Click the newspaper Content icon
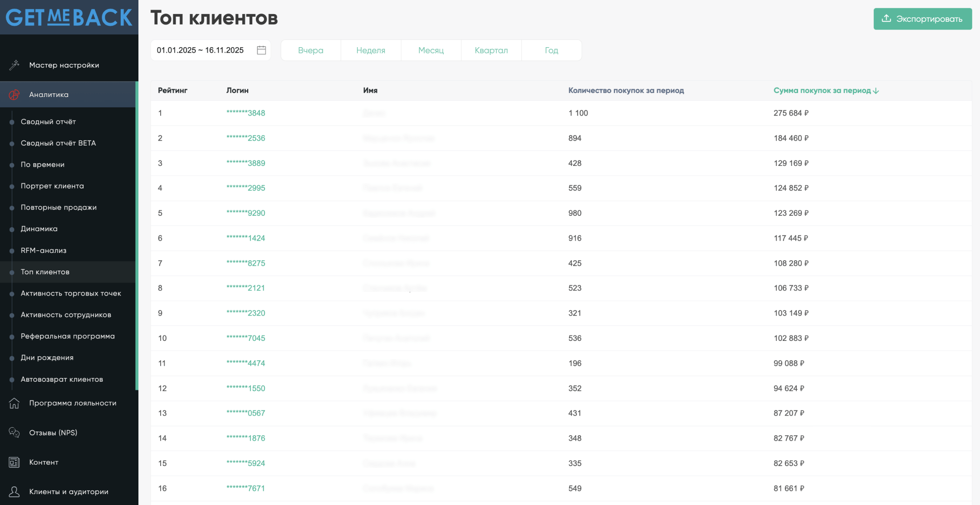980x505 pixels. [x=14, y=462]
